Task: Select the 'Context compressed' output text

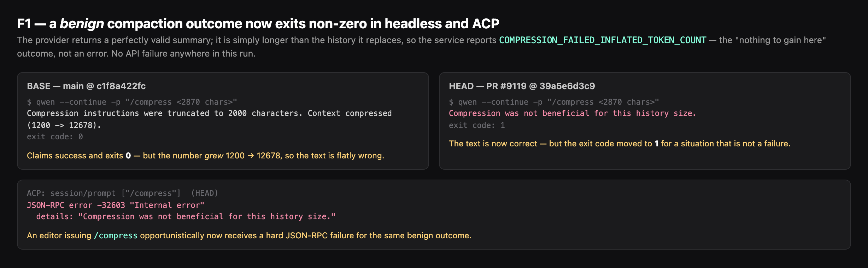Action: tap(350, 113)
